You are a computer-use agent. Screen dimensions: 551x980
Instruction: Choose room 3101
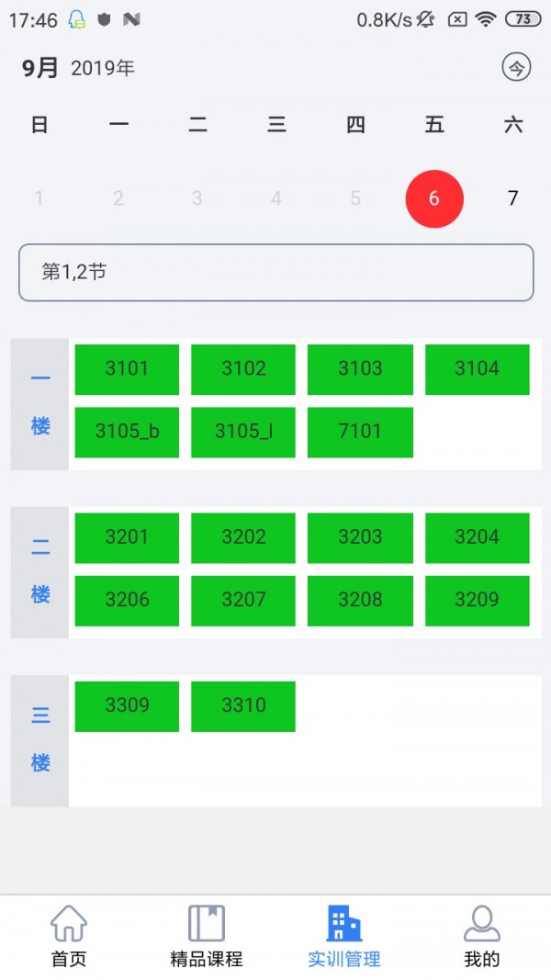tap(127, 369)
